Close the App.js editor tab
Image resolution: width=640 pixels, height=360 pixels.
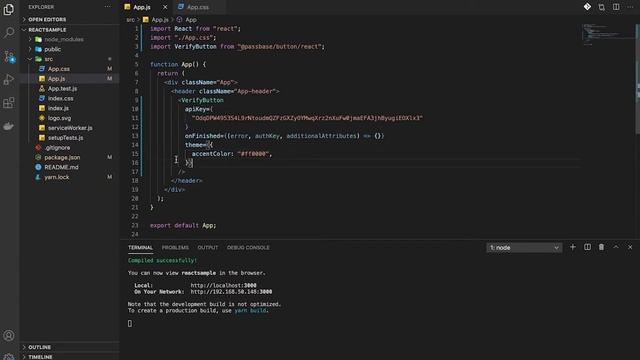pyautogui.click(x=165, y=7)
